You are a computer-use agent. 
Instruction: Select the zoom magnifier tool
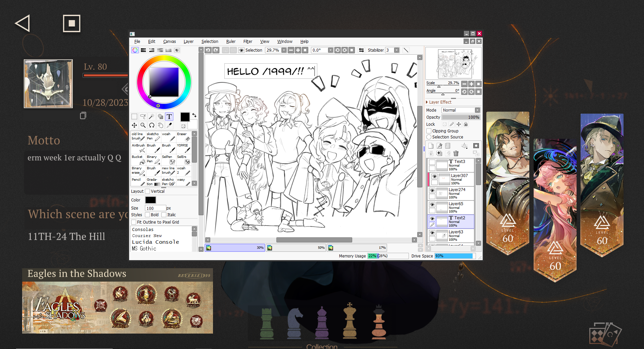pos(143,125)
